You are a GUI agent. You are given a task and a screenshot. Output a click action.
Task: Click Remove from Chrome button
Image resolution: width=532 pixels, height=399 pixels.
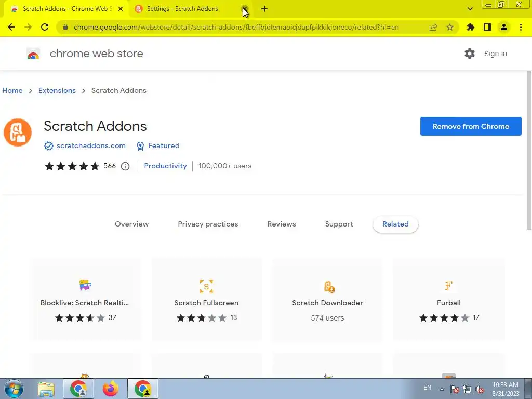pyautogui.click(x=471, y=126)
